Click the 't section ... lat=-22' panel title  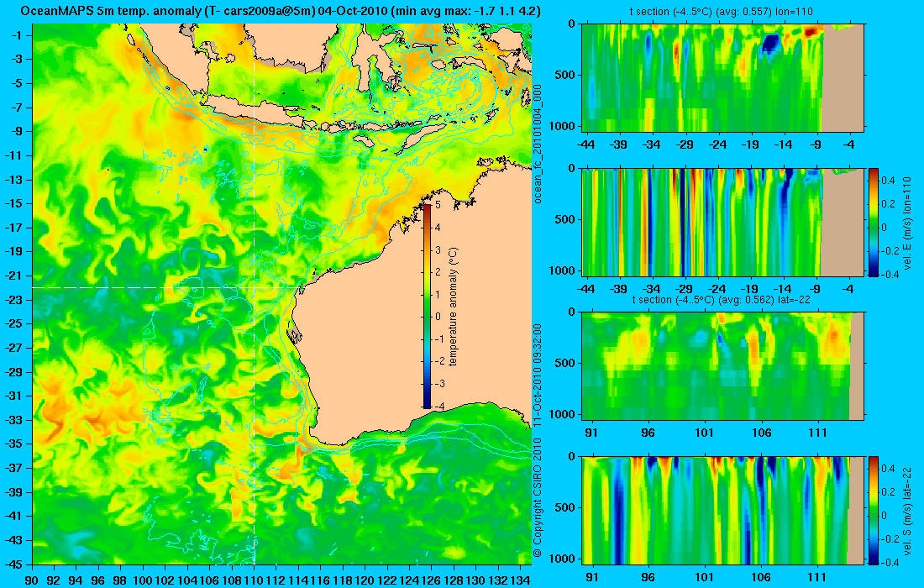click(x=722, y=299)
